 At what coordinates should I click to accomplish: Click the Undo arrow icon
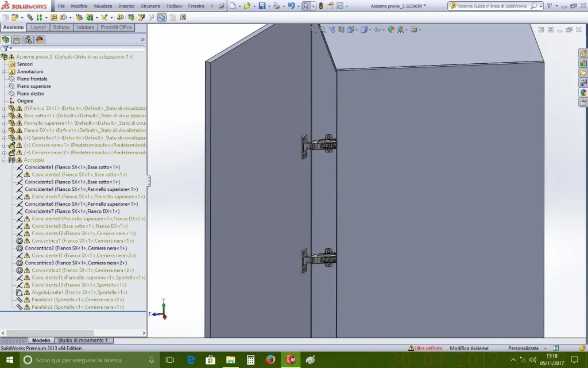click(x=291, y=6)
